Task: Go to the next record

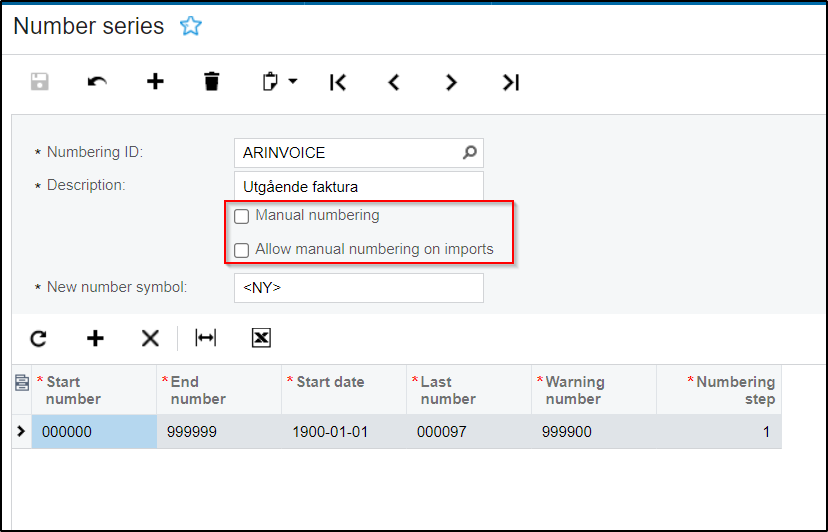Action: [x=451, y=82]
